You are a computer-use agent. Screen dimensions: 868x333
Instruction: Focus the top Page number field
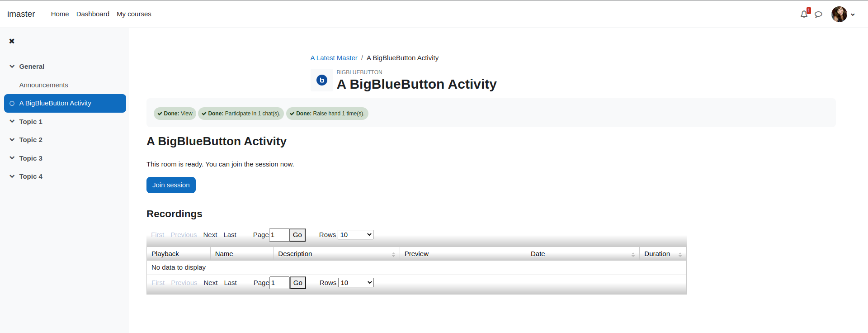tap(279, 235)
